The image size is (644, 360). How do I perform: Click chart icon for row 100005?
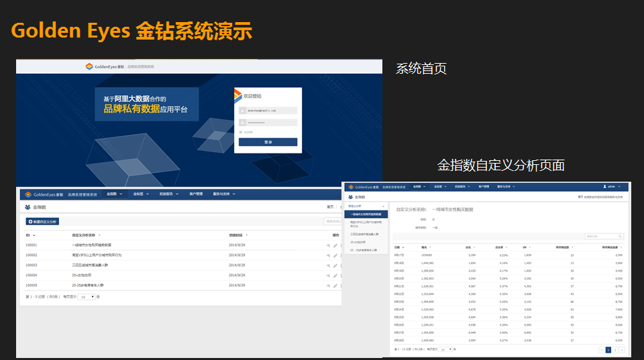click(x=328, y=286)
